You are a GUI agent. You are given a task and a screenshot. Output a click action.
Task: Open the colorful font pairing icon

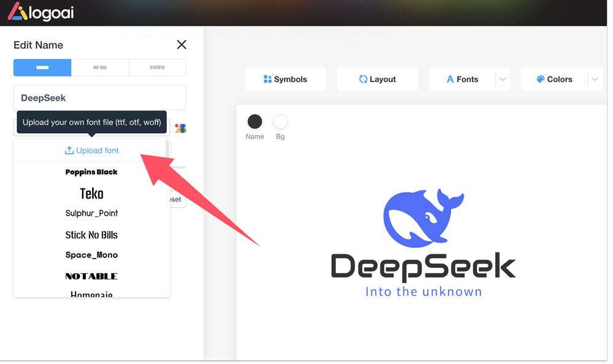click(180, 128)
